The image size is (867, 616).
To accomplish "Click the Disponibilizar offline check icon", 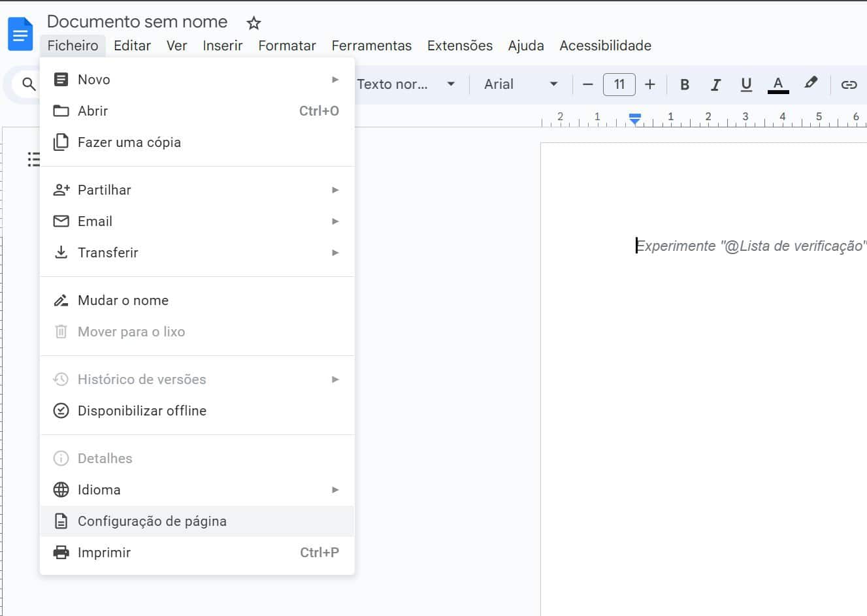I will [x=61, y=411].
